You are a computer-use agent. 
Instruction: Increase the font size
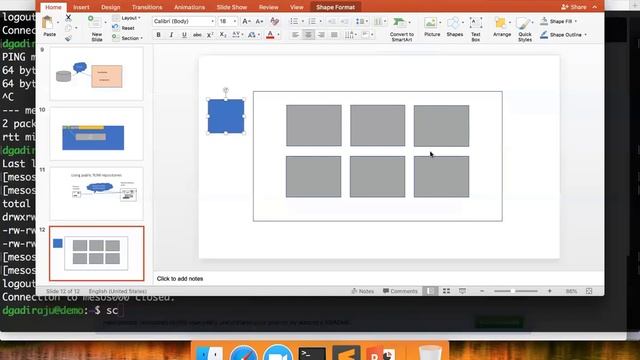246,21
